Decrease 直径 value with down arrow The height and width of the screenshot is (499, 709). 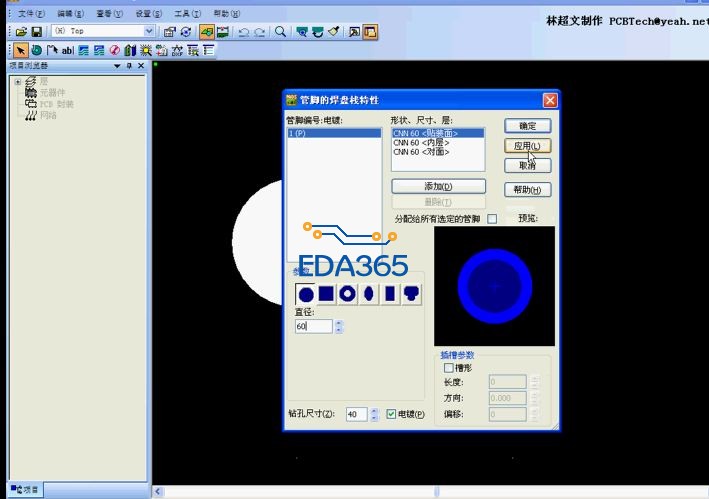click(339, 330)
